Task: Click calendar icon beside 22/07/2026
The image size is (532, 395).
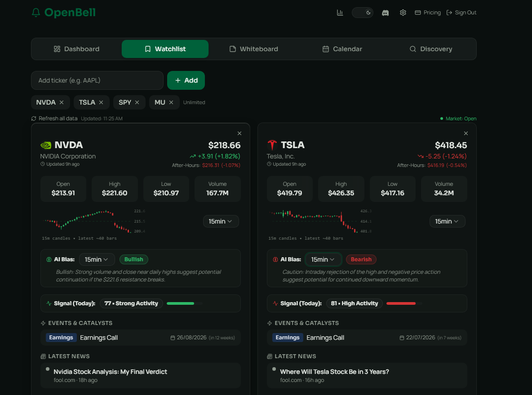Action: tap(402, 338)
